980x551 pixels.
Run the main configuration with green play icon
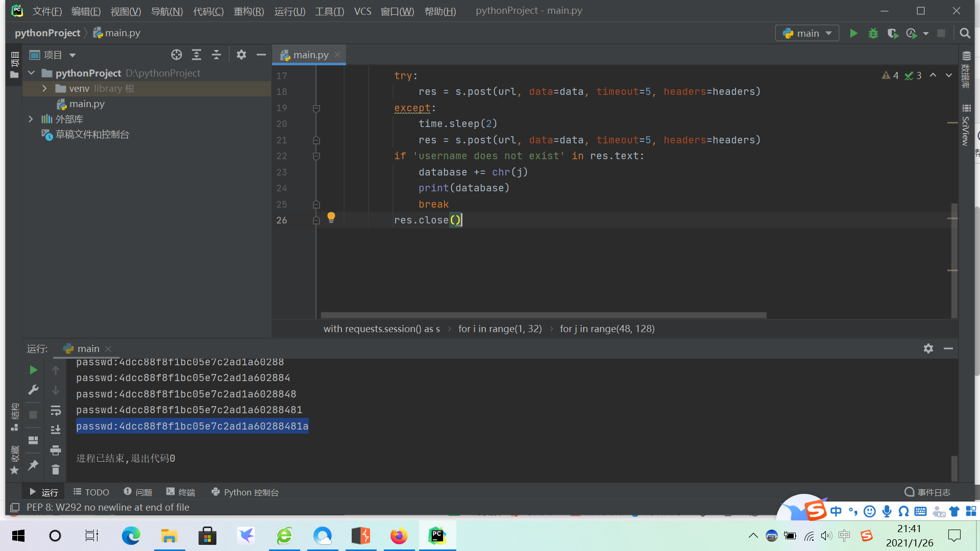tap(853, 33)
